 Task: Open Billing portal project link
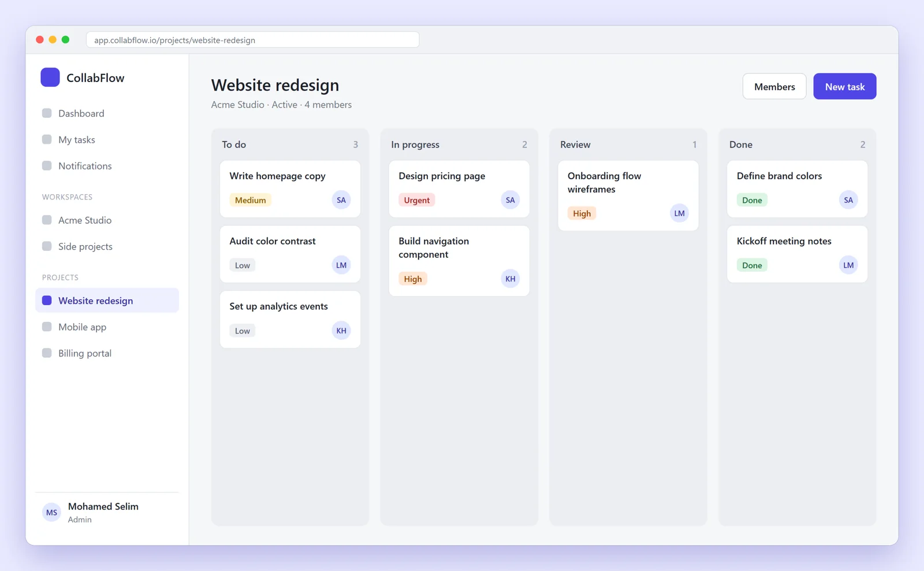(x=107, y=353)
